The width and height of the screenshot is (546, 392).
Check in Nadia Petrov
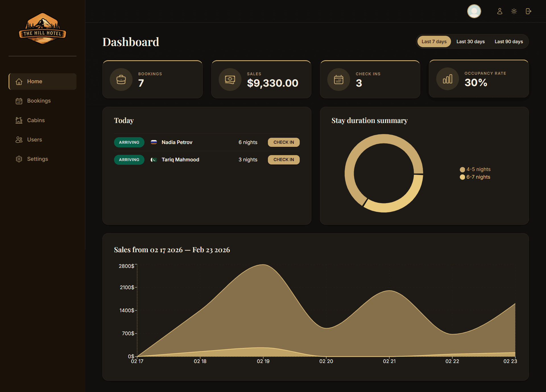[283, 142]
